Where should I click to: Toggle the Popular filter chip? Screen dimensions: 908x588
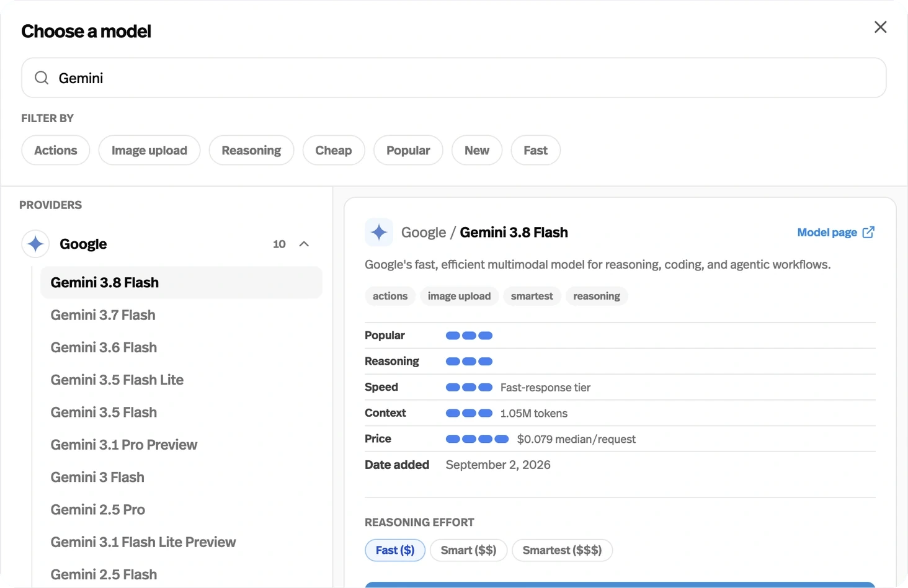click(408, 150)
